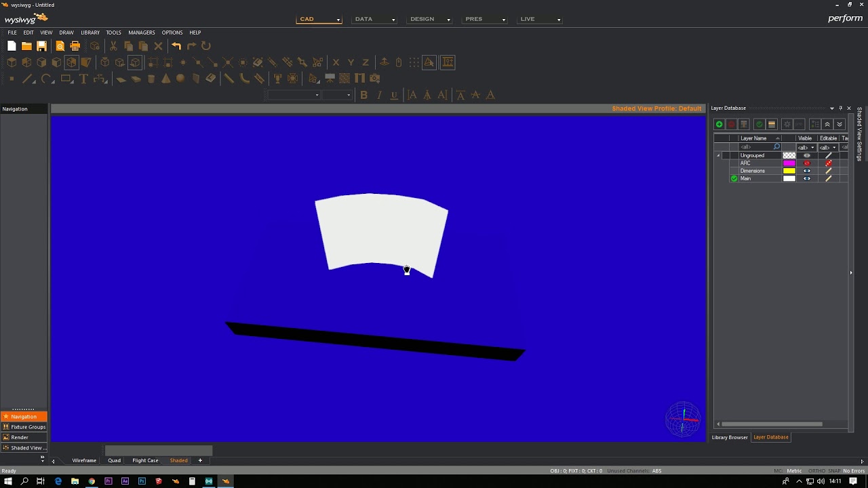This screenshot has width=868, height=488.
Task: Open the LIBRARY menu
Action: 90,33
